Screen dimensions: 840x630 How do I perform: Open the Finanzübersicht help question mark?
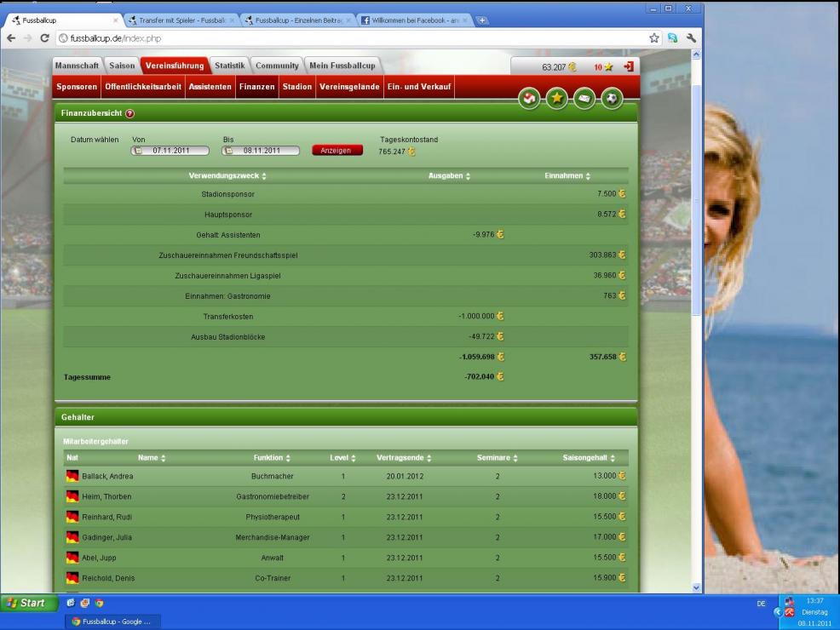(x=130, y=113)
